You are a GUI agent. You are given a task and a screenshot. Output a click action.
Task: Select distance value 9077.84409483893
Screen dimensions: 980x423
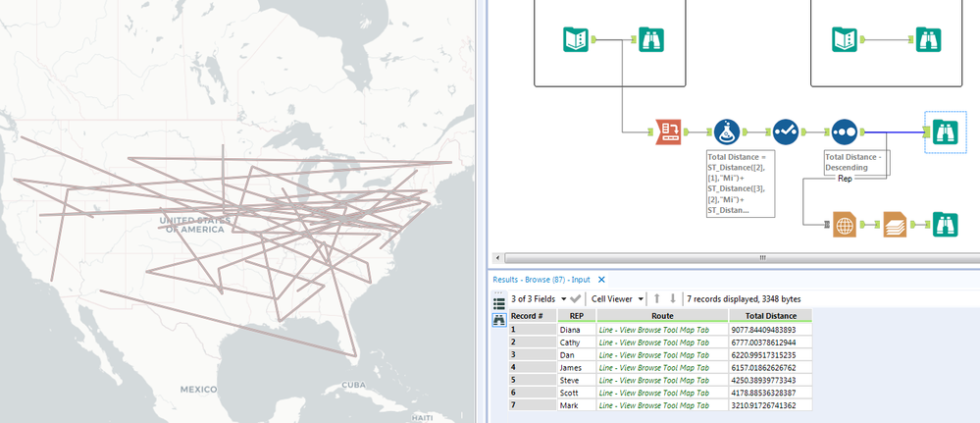[771, 329]
